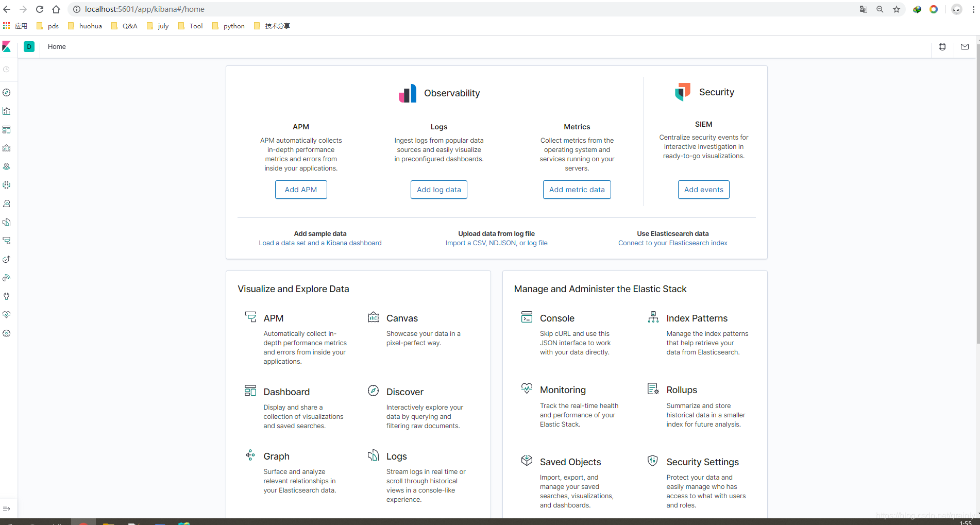Open Logs icon in left sidebar
This screenshot has width=980, height=525.
pyautogui.click(x=7, y=222)
